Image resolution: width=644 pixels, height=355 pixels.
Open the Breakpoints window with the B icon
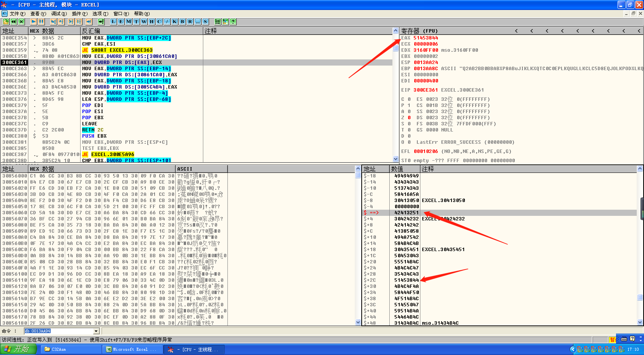(182, 22)
